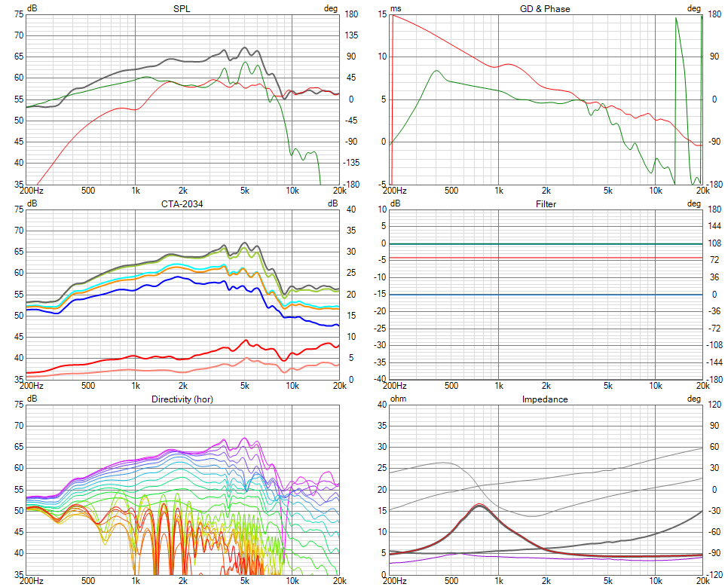The width and height of the screenshot is (728, 587).
Task: Click the -15 dB tick on Filter chart
Action: 381,295
